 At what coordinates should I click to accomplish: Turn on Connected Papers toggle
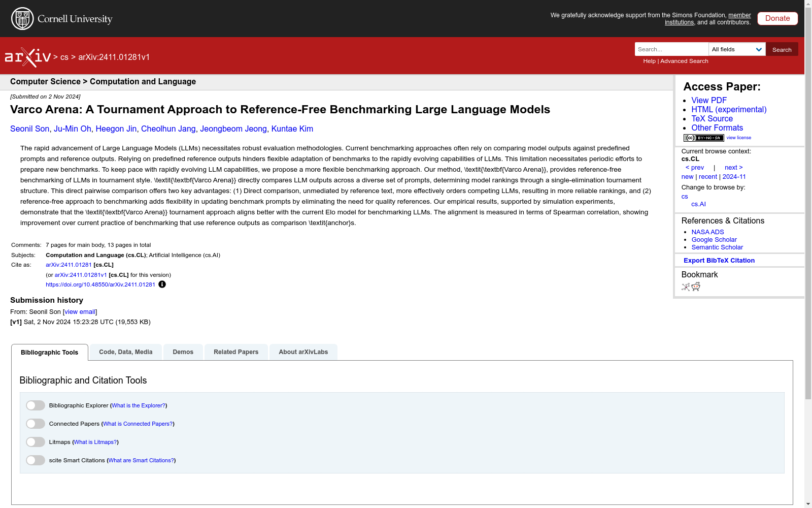36,424
